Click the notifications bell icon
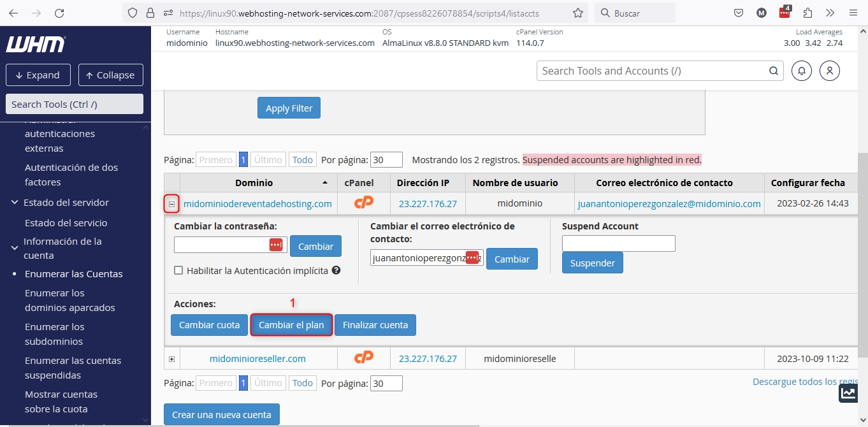The width and height of the screenshot is (868, 427). point(802,71)
